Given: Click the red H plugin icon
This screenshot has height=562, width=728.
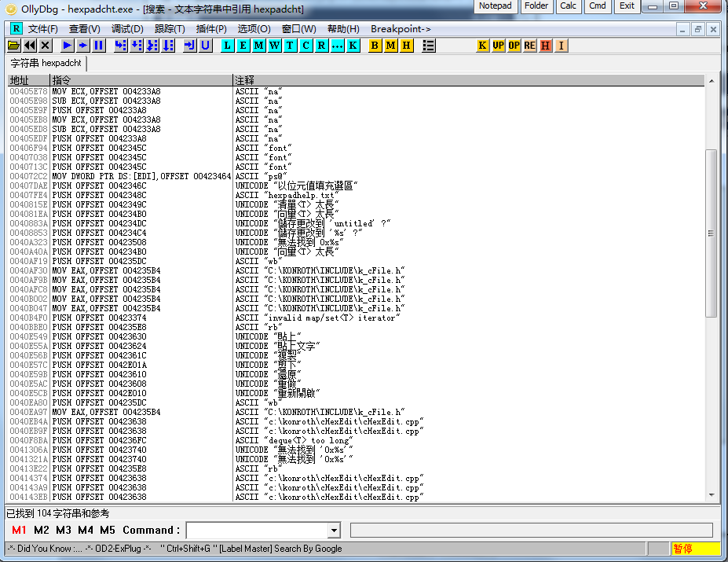Looking at the screenshot, I should [x=546, y=46].
